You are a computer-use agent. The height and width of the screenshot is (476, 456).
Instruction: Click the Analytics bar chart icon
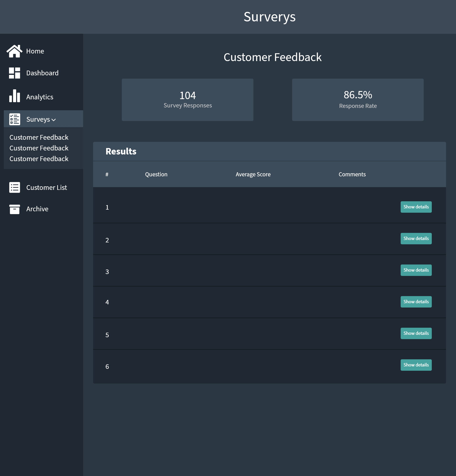point(14,96)
